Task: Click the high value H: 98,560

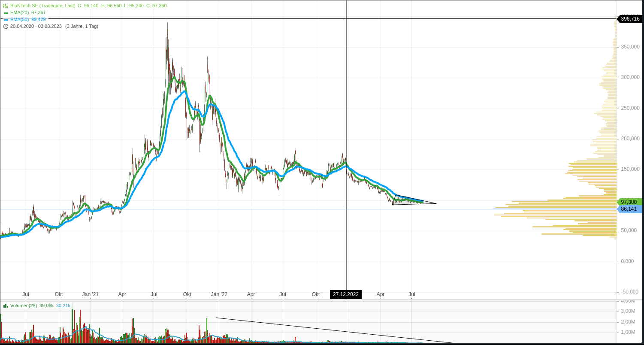Action: (111, 6)
